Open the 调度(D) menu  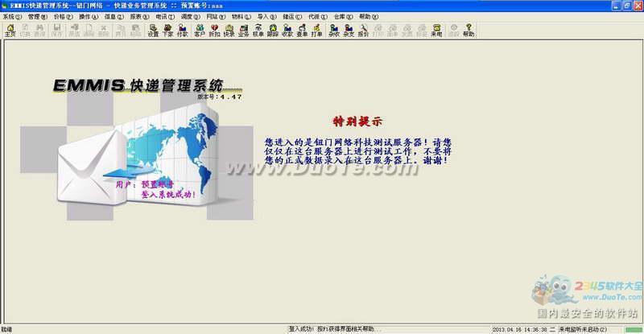pyautogui.click(x=191, y=17)
